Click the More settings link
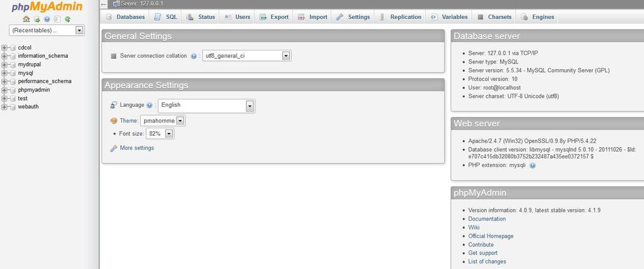The width and height of the screenshot is (644, 269). pyautogui.click(x=136, y=148)
